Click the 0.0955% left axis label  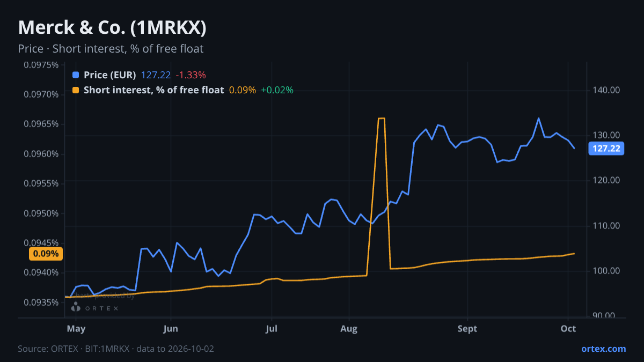[x=41, y=184]
